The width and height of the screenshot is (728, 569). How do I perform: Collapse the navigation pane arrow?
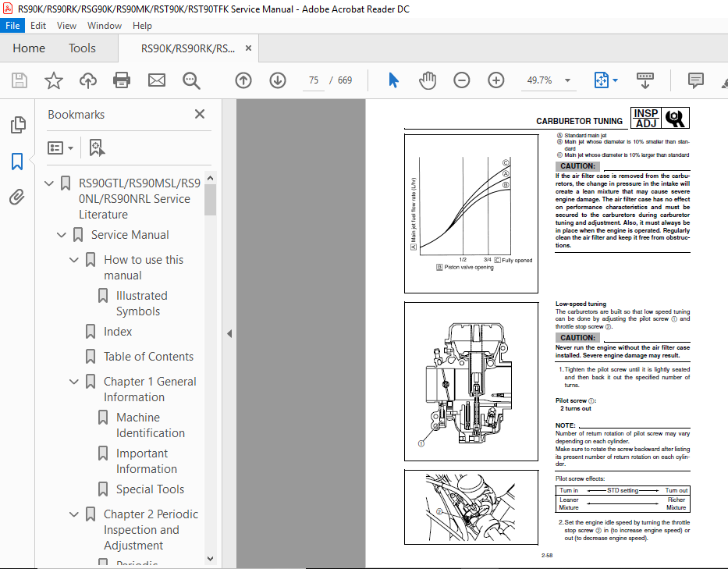(229, 333)
